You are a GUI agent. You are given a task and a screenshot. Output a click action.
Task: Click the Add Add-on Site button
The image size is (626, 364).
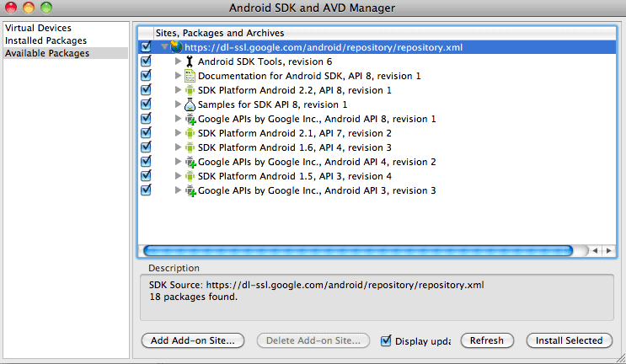tap(193, 340)
